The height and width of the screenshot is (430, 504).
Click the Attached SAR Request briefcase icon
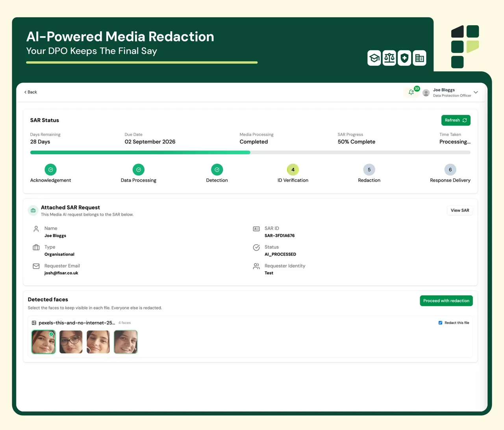click(33, 211)
